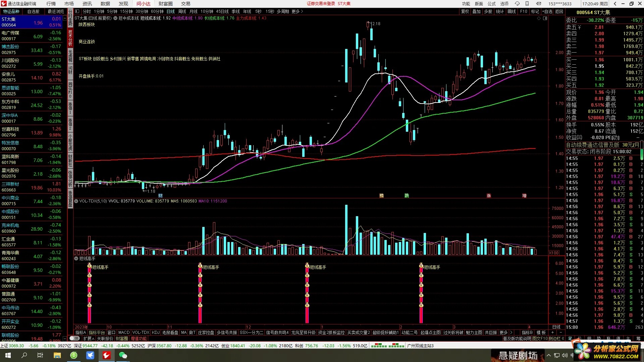Toggle the round icon beside VOL-TDX indicator
The image size is (644, 362).
pyautogui.click(x=76, y=201)
